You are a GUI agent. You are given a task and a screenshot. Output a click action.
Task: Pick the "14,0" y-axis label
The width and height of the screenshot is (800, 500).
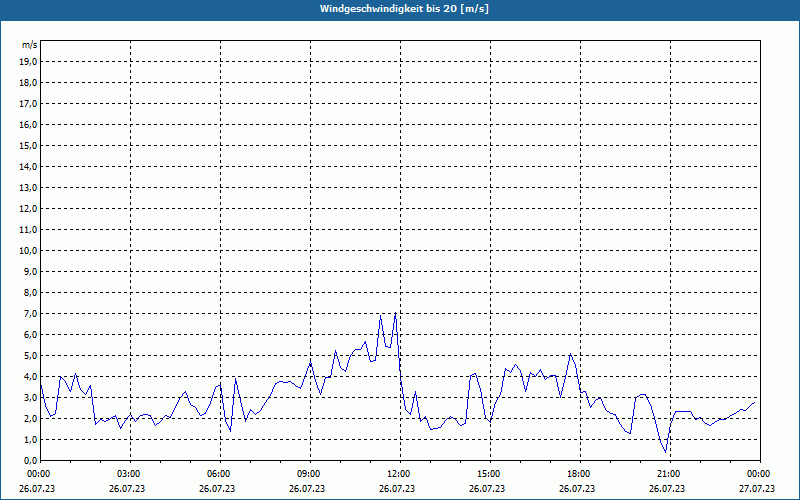click(28, 166)
